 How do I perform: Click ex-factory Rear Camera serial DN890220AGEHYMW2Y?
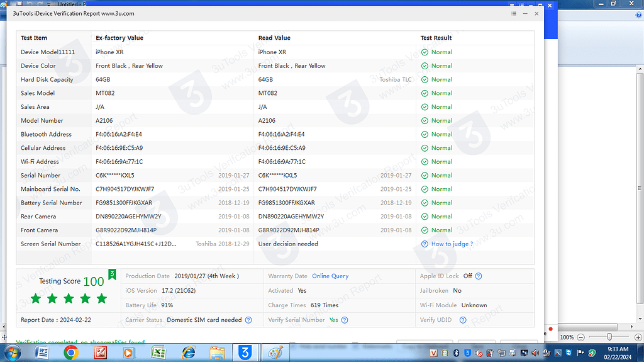128,217
